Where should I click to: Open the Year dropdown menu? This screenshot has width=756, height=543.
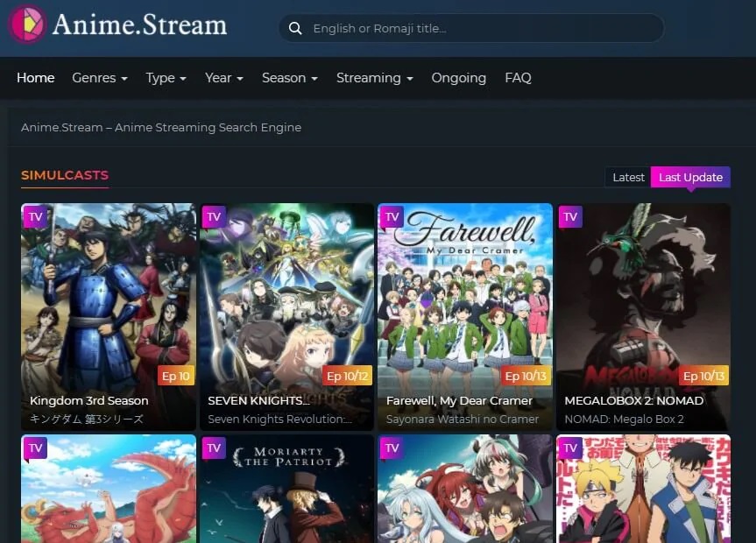224,78
